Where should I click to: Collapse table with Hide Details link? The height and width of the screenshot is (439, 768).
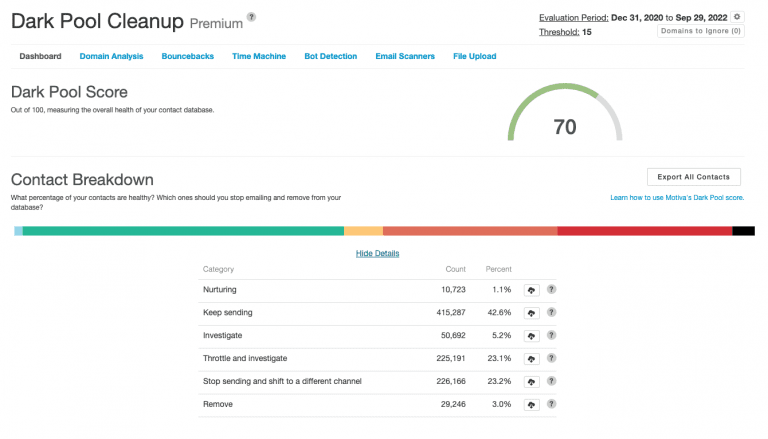[377, 253]
